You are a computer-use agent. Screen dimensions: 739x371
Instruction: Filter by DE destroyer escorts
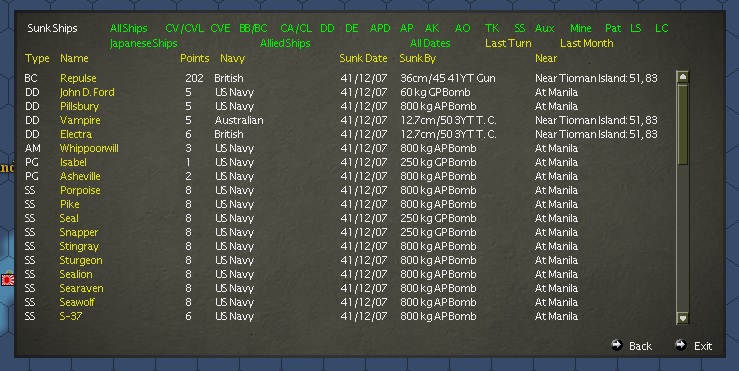(x=352, y=28)
